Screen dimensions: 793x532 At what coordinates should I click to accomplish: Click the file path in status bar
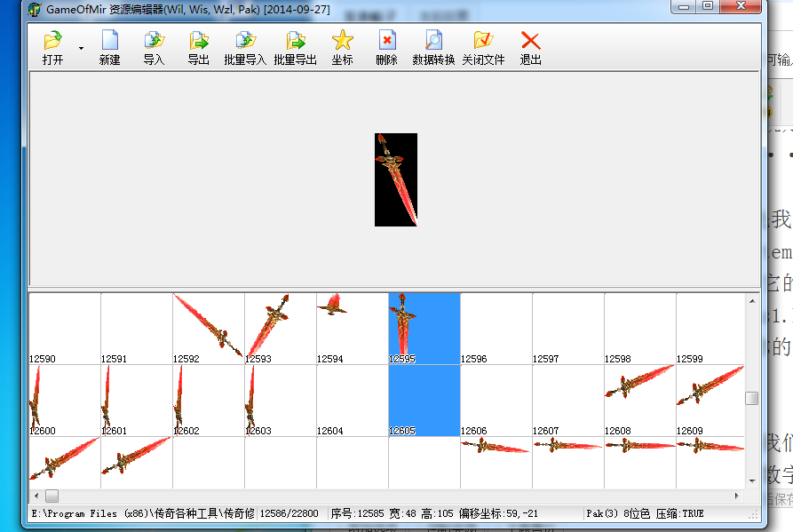point(143,514)
